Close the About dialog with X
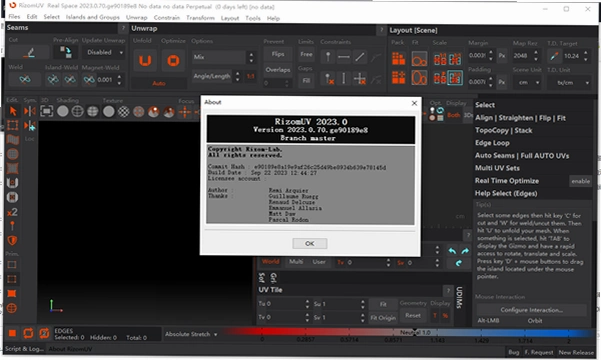Viewport: 601px width, 360px height. 414,103
